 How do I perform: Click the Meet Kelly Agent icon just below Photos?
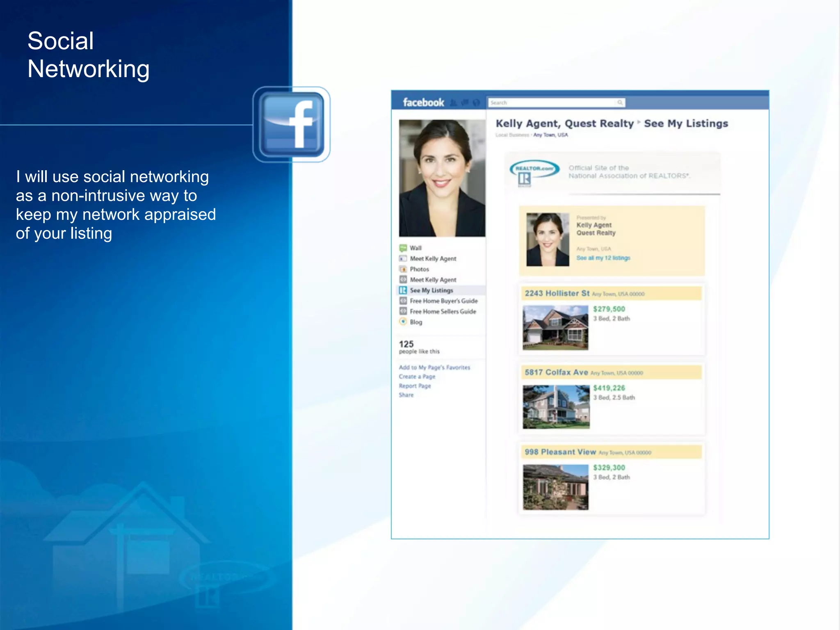click(x=403, y=280)
